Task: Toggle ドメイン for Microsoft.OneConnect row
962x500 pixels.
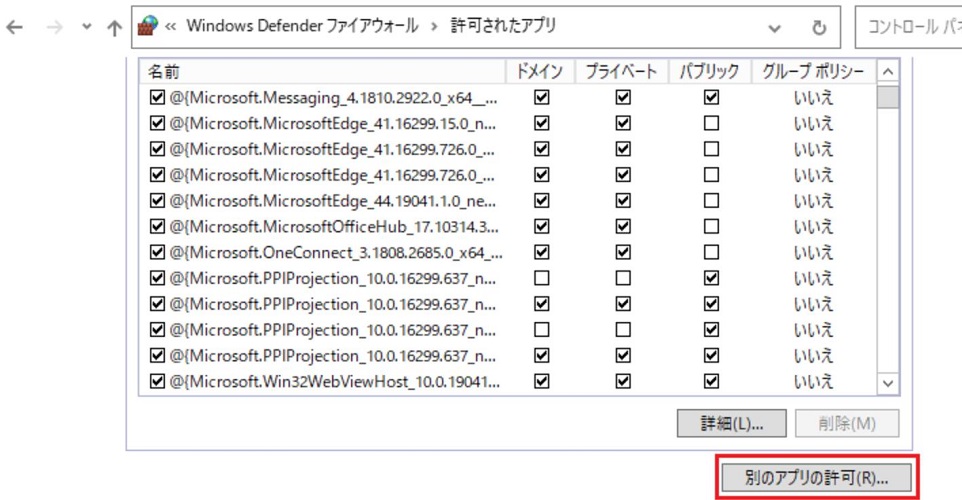Action: click(542, 252)
